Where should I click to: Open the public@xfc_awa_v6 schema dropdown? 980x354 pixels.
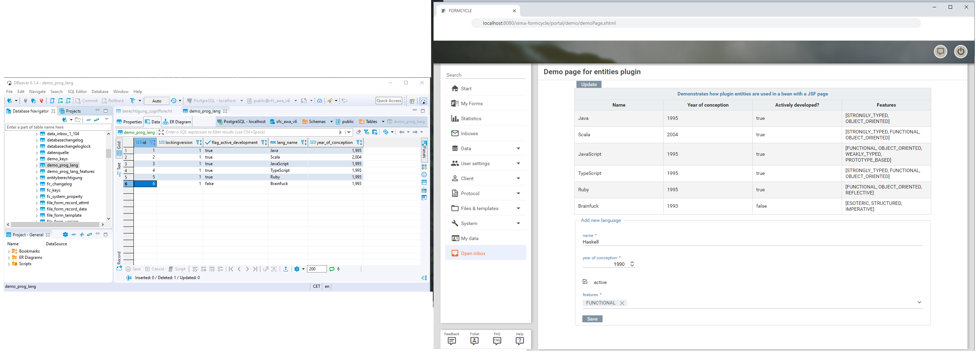click(x=296, y=101)
